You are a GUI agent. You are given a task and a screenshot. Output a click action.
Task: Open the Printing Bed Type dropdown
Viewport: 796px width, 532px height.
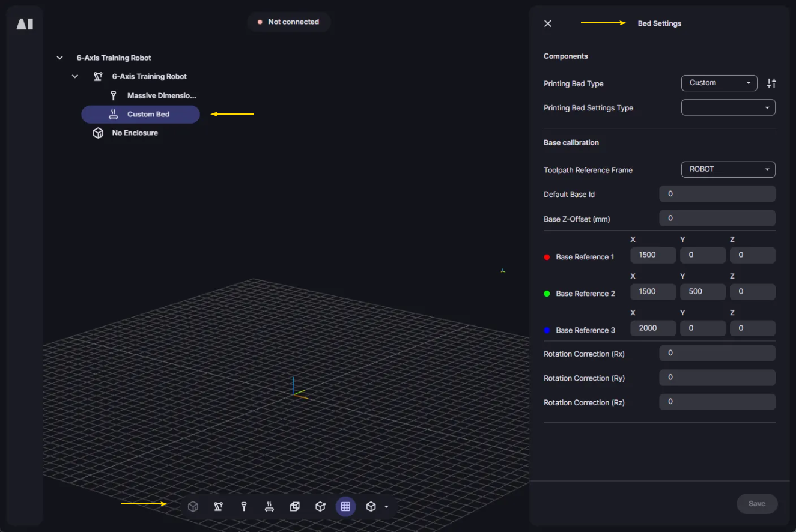719,83
